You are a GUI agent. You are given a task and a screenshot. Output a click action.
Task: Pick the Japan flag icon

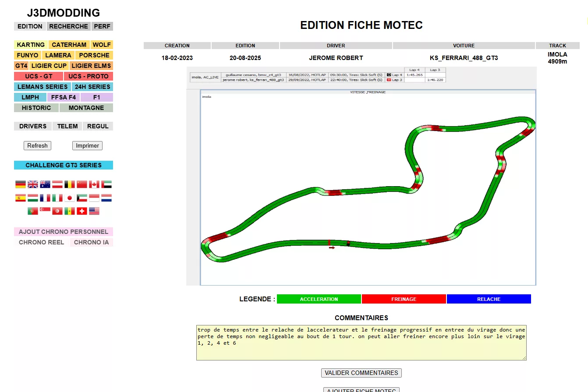pos(70,198)
